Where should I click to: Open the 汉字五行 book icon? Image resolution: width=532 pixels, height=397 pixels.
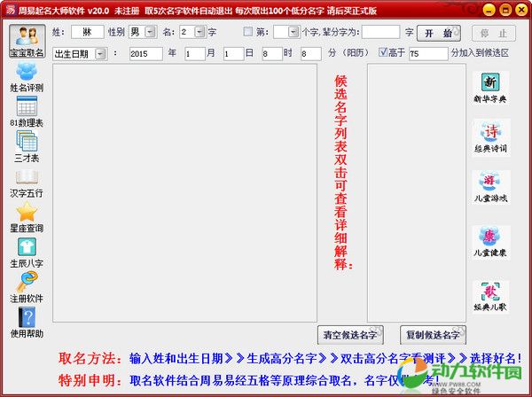pos(27,181)
